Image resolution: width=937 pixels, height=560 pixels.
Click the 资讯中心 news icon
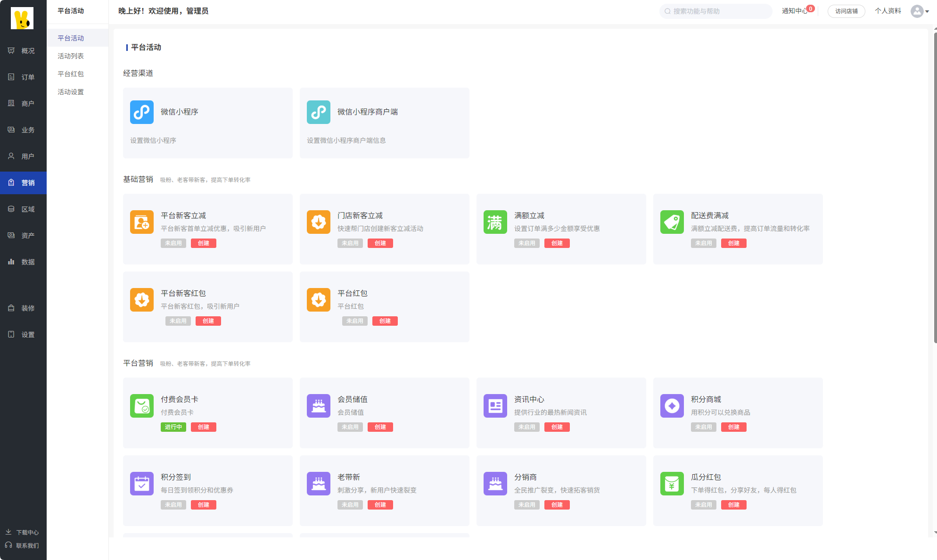(x=495, y=406)
